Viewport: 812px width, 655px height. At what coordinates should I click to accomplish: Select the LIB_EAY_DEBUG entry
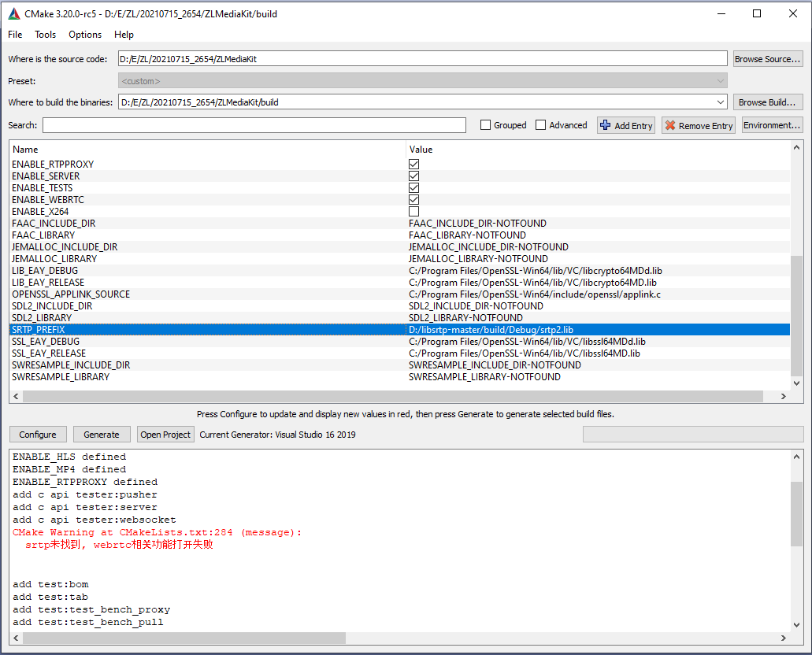coord(45,271)
